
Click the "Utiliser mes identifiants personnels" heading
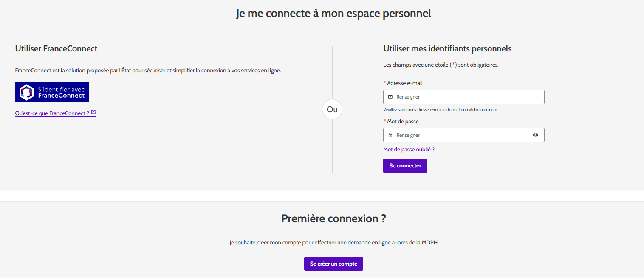pos(447,49)
